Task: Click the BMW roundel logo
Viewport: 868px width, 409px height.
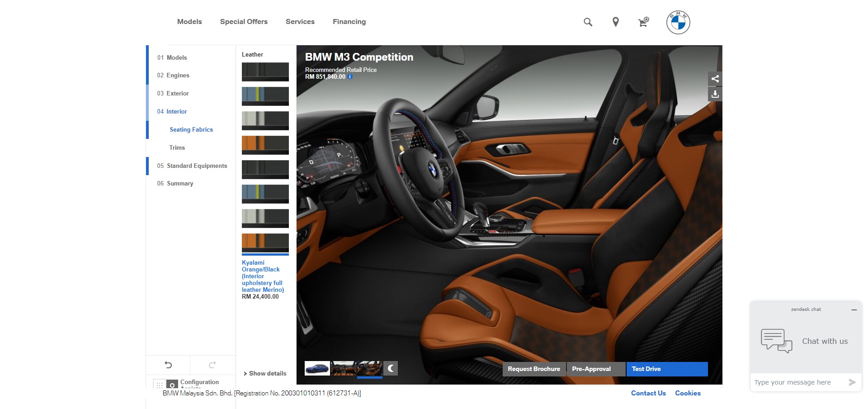Action: pos(678,22)
